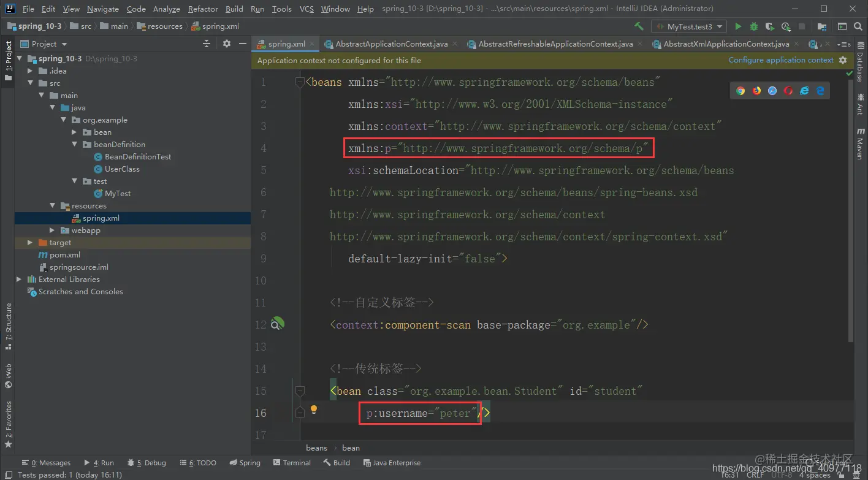Viewport: 868px width, 480px height.
Task: Start debugging with the green bug icon
Action: coord(754,26)
